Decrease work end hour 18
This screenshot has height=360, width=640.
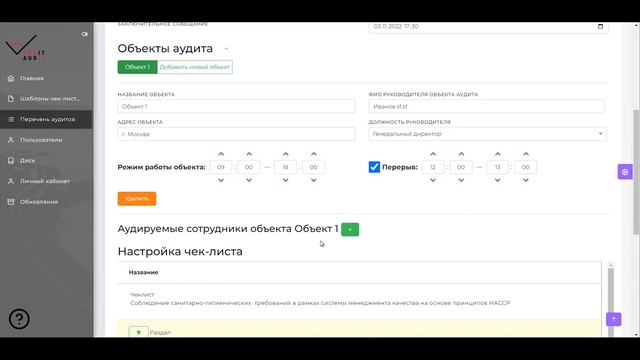[286, 180]
